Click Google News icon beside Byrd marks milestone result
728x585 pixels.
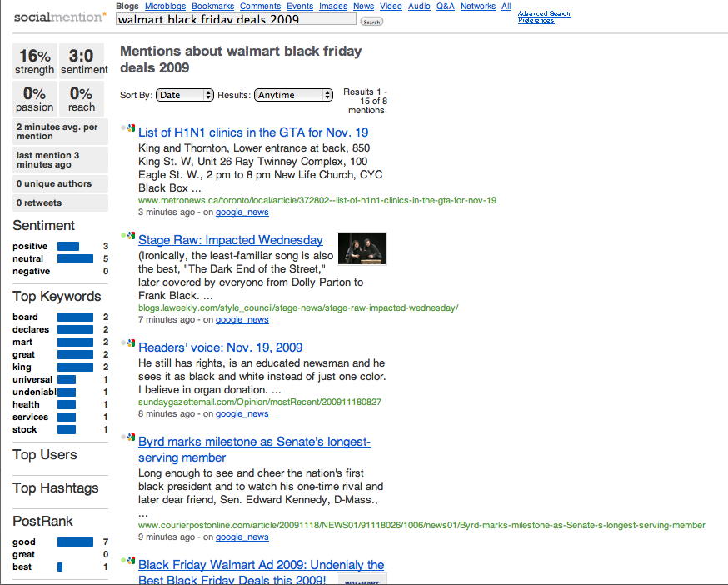click(132, 437)
